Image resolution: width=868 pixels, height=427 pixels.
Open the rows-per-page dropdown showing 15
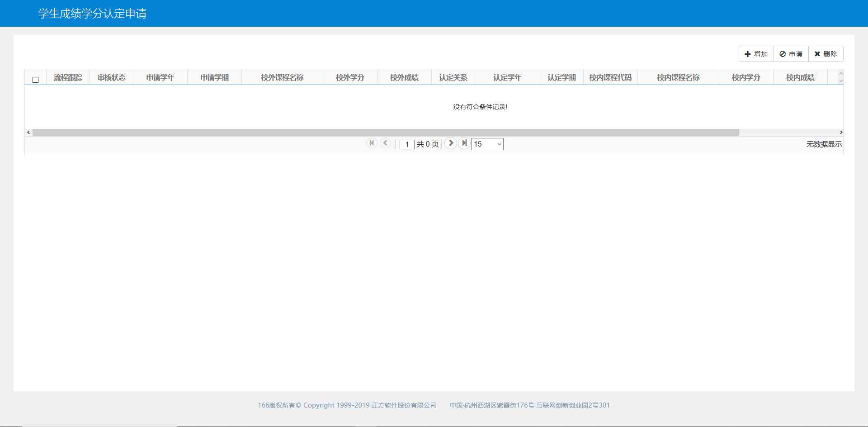[487, 144]
